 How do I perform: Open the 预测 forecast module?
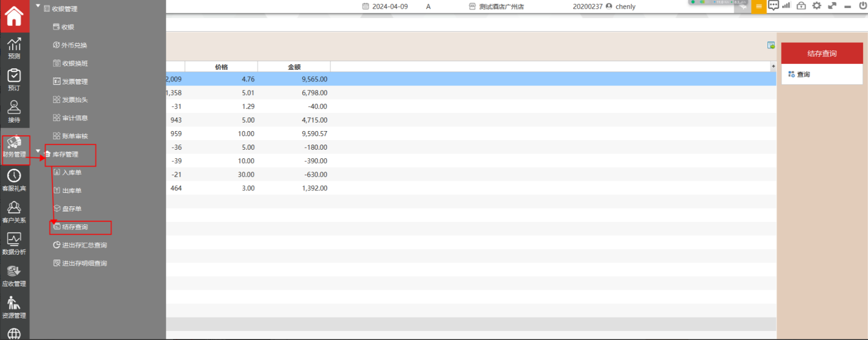(x=14, y=48)
